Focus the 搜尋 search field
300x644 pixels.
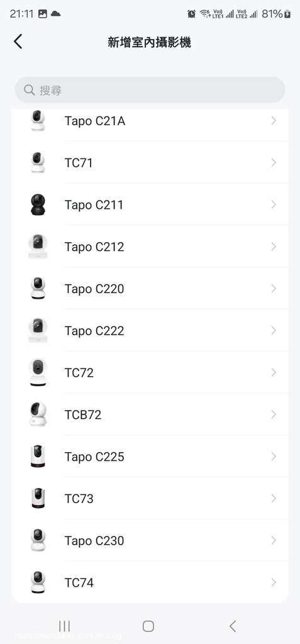150,90
